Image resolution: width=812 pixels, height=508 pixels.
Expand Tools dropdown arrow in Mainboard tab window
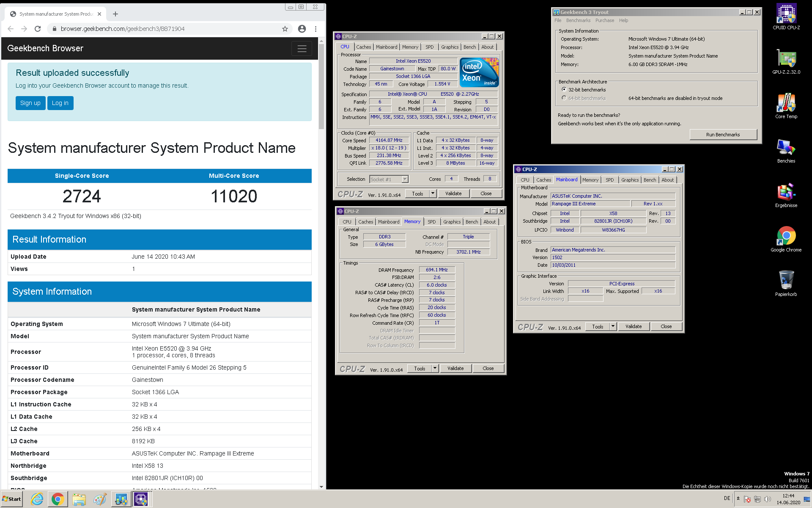click(613, 326)
